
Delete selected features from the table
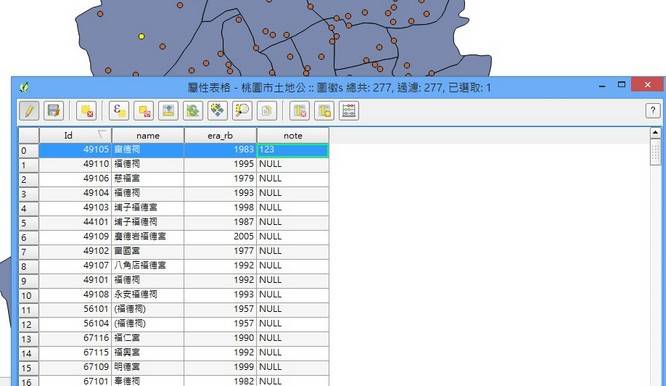[87, 111]
